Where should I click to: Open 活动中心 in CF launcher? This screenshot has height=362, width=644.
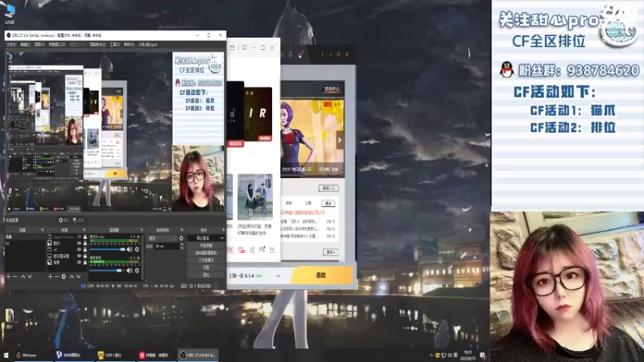pyautogui.click(x=332, y=88)
